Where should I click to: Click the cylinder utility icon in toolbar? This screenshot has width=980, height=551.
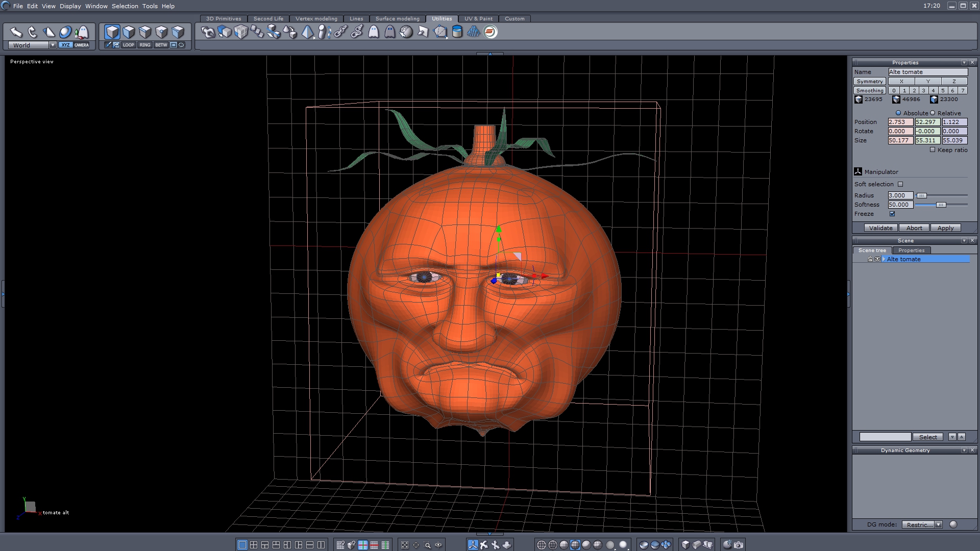[x=457, y=32]
